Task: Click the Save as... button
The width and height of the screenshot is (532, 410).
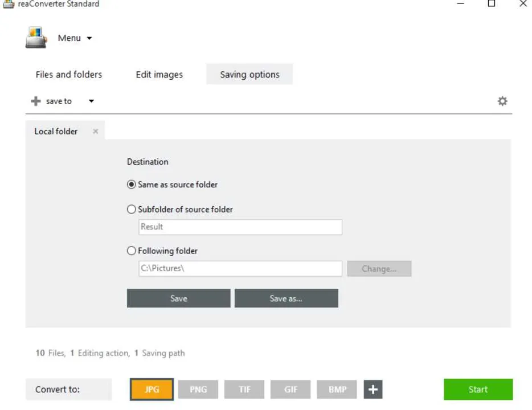Action: [x=287, y=298]
